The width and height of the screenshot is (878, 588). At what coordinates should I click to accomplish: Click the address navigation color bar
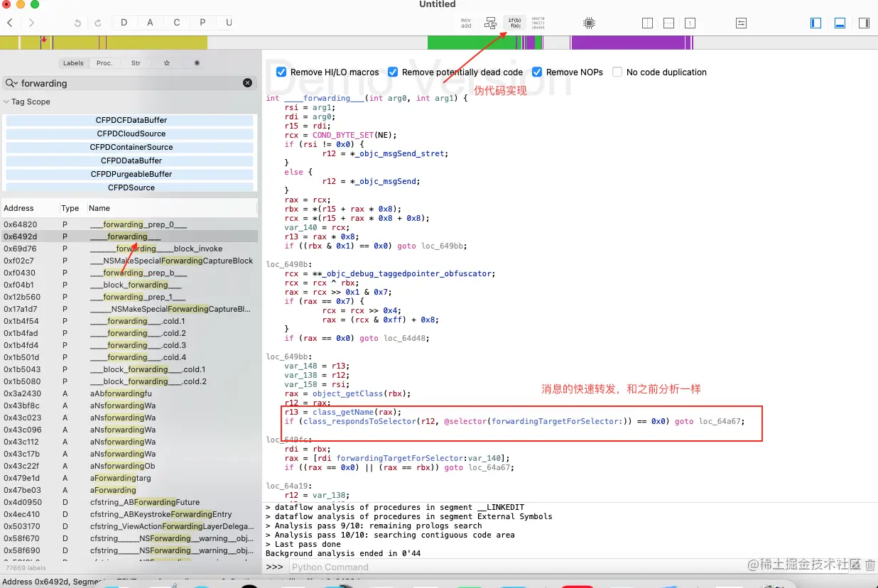coord(439,42)
